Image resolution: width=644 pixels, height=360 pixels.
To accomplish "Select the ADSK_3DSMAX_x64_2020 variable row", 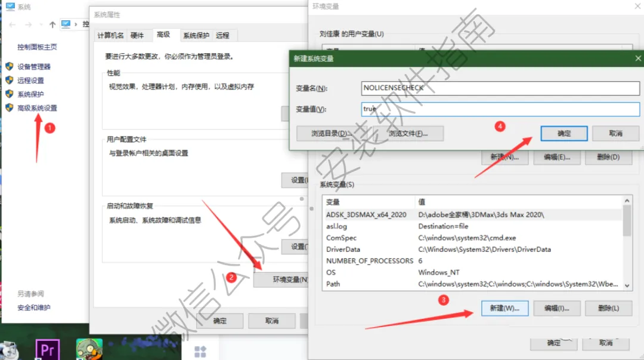I will tap(473, 215).
